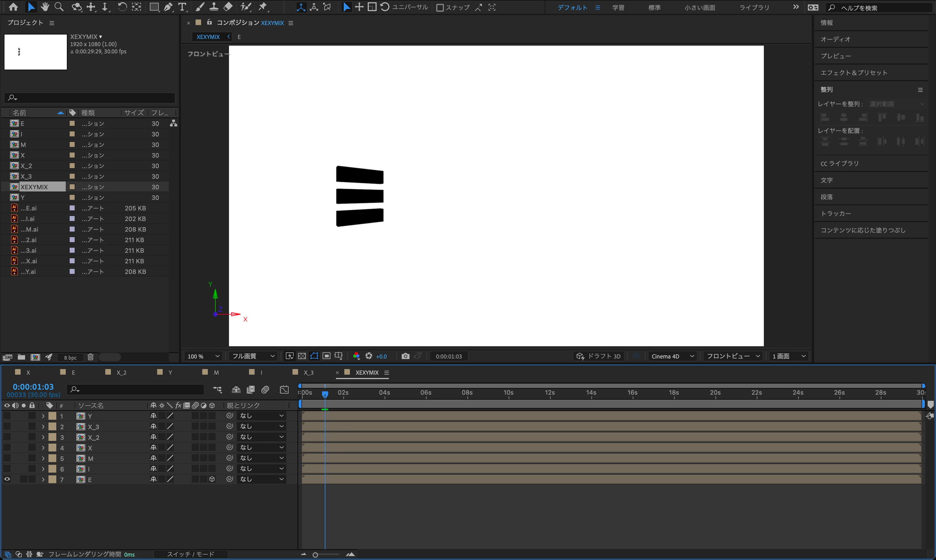Show the hidden layer Y

click(7, 416)
